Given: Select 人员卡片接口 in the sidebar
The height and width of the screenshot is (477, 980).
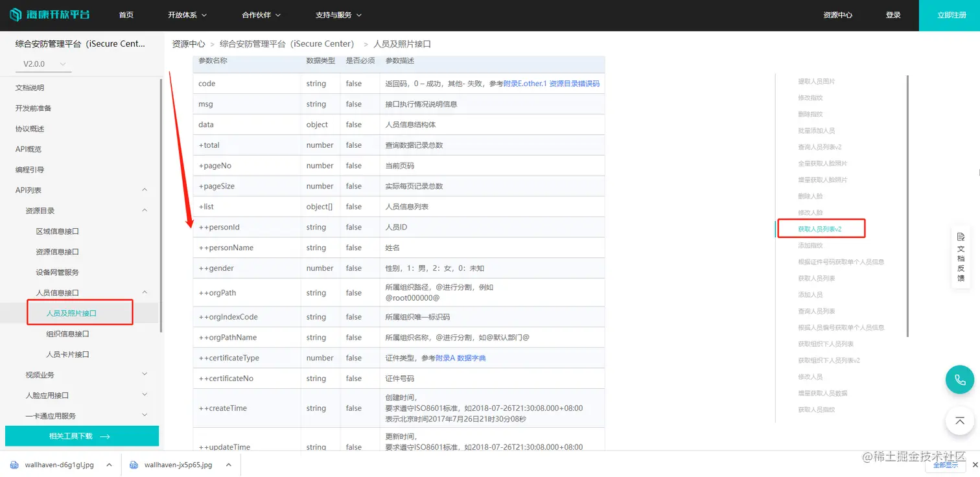Looking at the screenshot, I should click(x=67, y=355).
